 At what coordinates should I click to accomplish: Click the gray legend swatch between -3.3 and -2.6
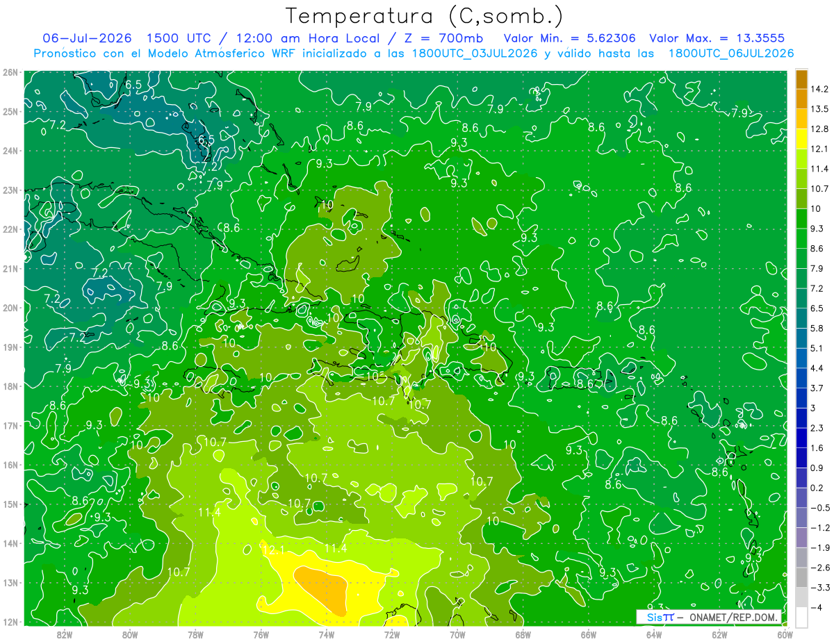(x=801, y=577)
